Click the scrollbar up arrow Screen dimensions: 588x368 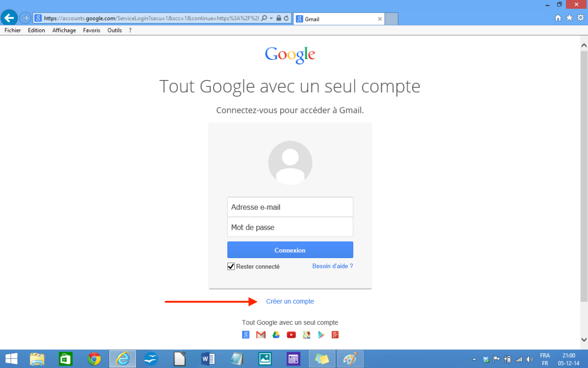click(x=584, y=45)
